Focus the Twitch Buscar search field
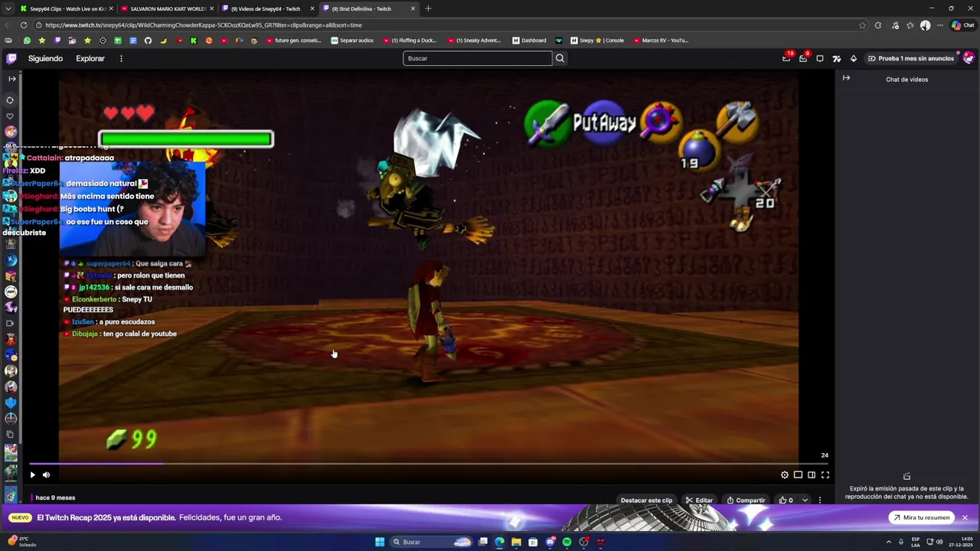This screenshot has height=551, width=980. [477, 58]
